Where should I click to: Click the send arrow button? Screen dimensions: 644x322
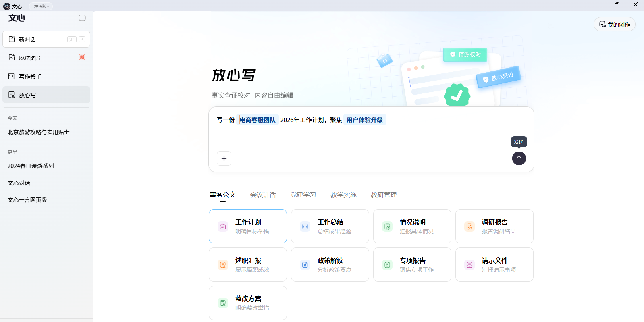(519, 158)
